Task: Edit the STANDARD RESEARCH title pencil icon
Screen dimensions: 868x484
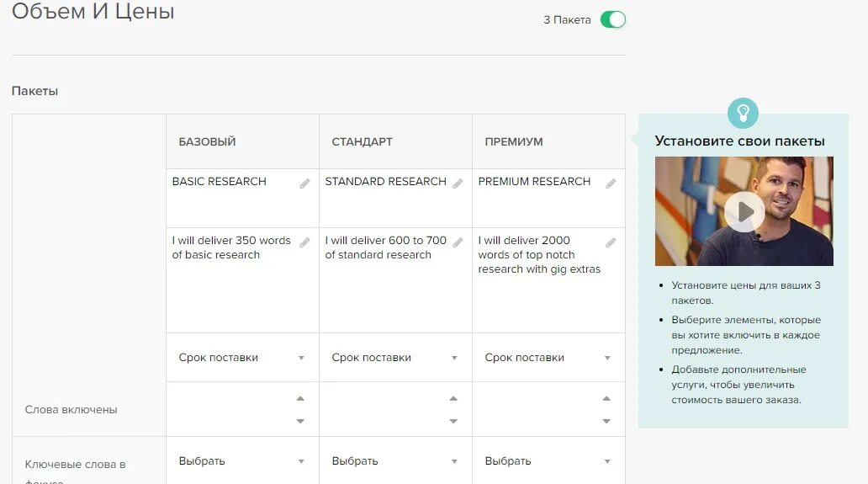Action: click(x=458, y=183)
